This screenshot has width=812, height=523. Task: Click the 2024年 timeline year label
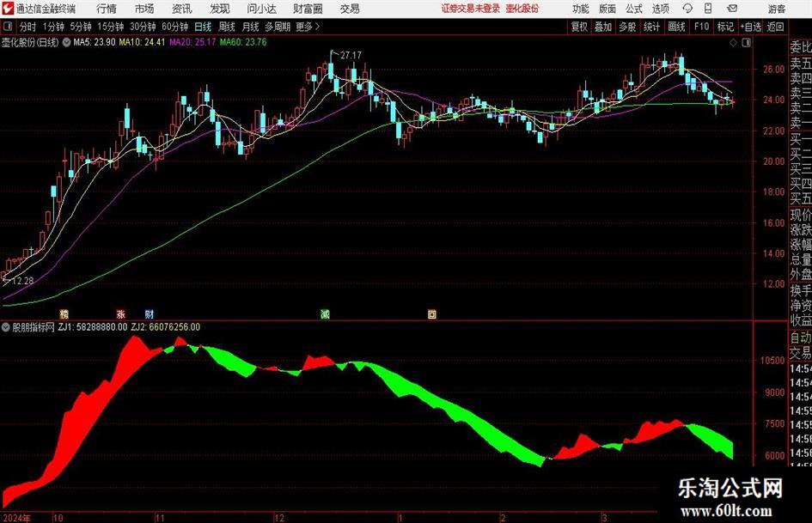[17, 518]
